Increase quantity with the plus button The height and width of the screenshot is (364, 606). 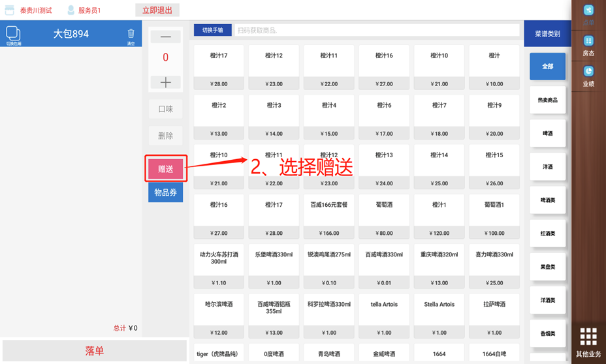165,82
